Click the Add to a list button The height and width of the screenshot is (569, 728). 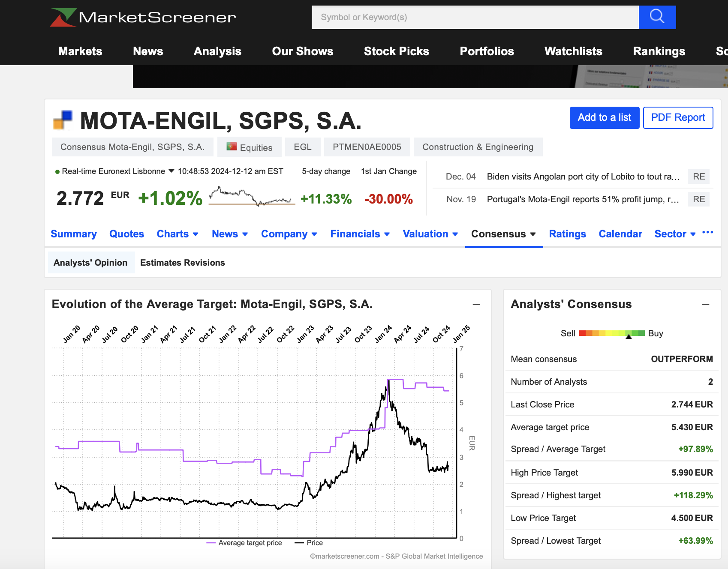(604, 118)
